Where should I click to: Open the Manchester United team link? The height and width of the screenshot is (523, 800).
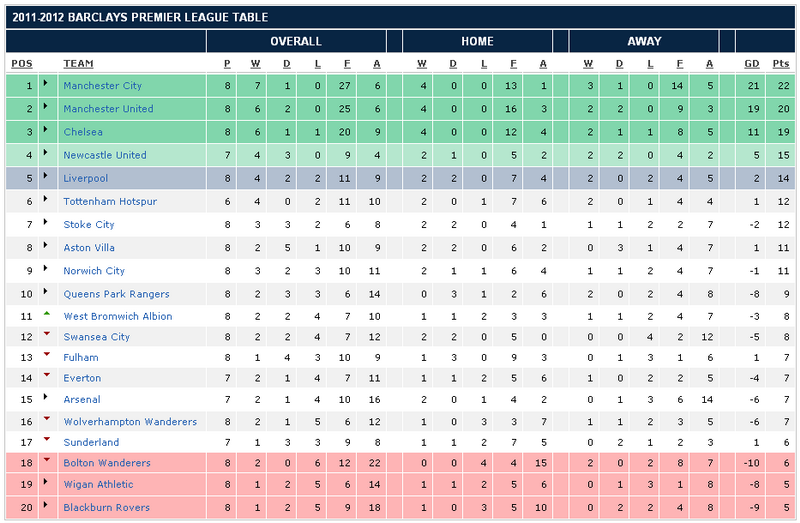click(108, 109)
